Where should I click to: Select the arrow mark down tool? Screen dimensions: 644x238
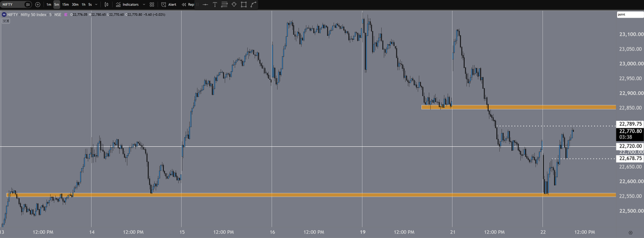coord(234,4)
